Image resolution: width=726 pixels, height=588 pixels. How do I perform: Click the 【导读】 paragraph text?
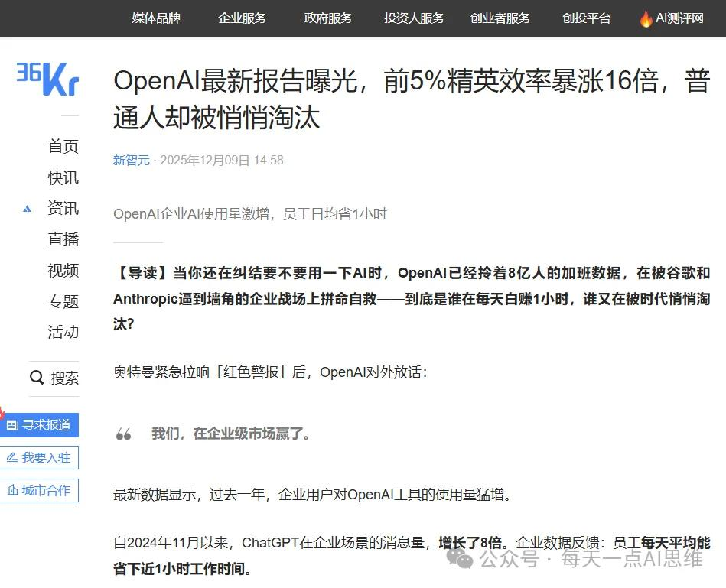[x=412, y=298]
